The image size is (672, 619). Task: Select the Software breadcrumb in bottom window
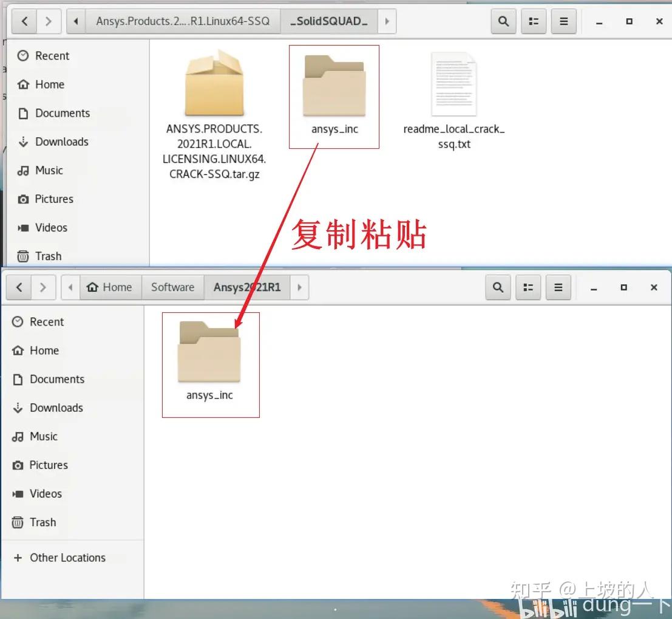[x=172, y=287]
